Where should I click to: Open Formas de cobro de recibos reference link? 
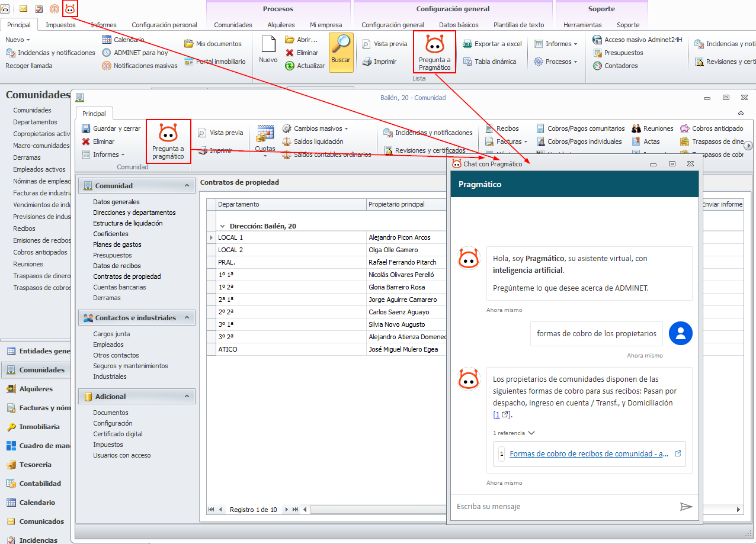tap(589, 454)
